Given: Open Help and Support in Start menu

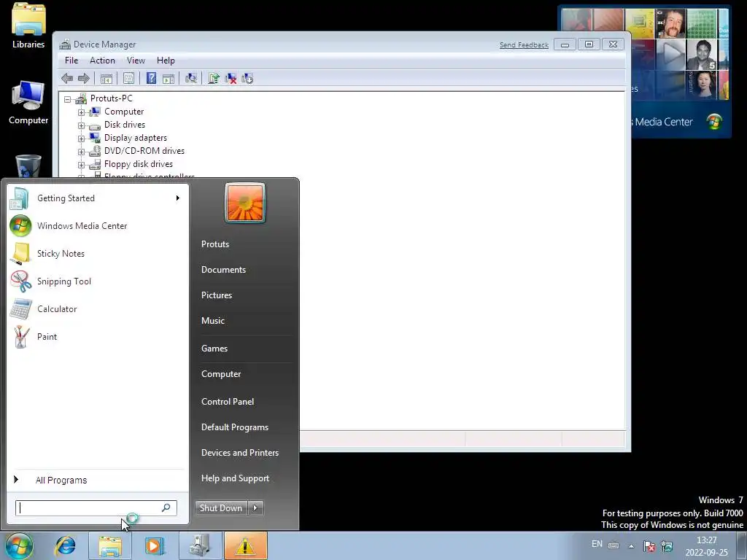Looking at the screenshot, I should [236, 478].
